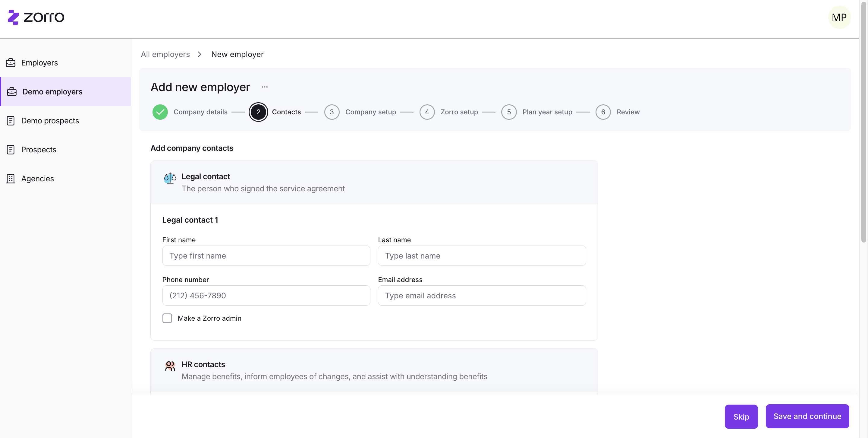Click the Review step label
Viewport: 868px width, 438px height.
[x=628, y=112]
